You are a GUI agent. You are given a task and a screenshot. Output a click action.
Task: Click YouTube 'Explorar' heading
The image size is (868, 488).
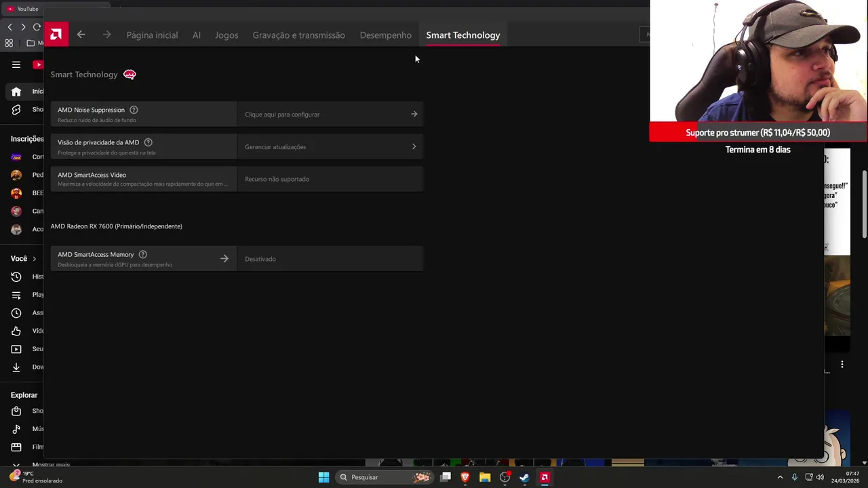pos(24,395)
